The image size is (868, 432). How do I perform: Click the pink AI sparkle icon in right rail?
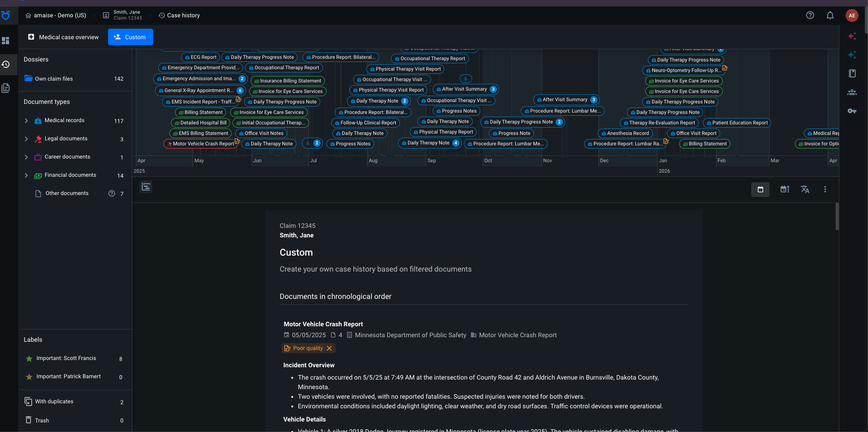pos(852,36)
